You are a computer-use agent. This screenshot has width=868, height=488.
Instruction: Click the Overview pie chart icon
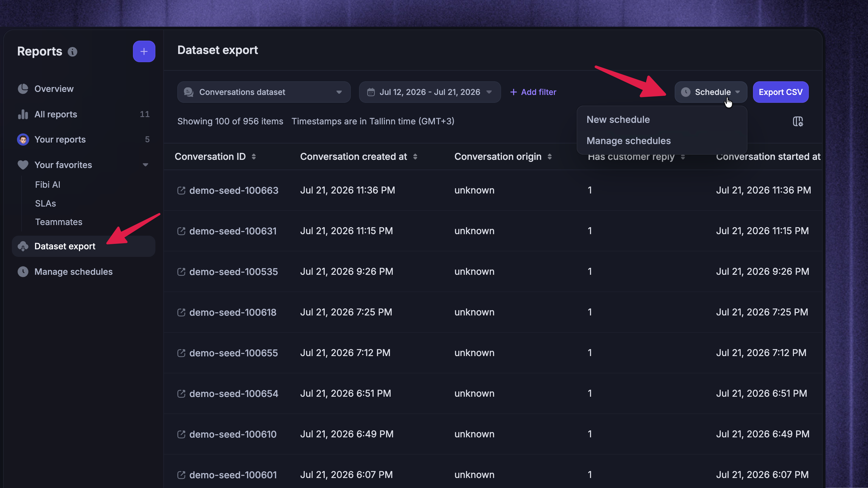coord(23,89)
